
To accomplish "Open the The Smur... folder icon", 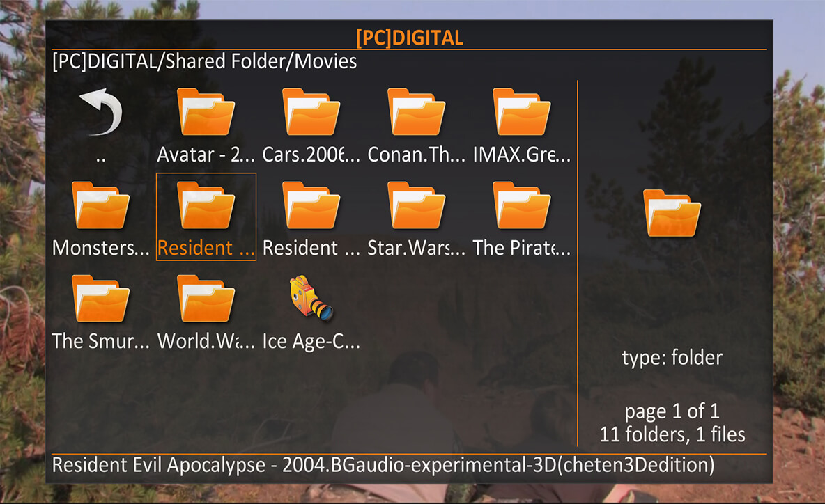I will pyautogui.click(x=100, y=299).
